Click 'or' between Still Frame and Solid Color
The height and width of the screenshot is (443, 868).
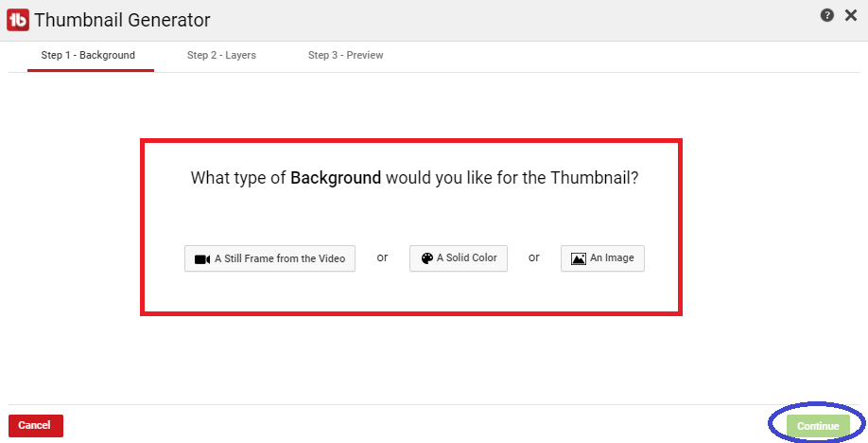point(382,257)
